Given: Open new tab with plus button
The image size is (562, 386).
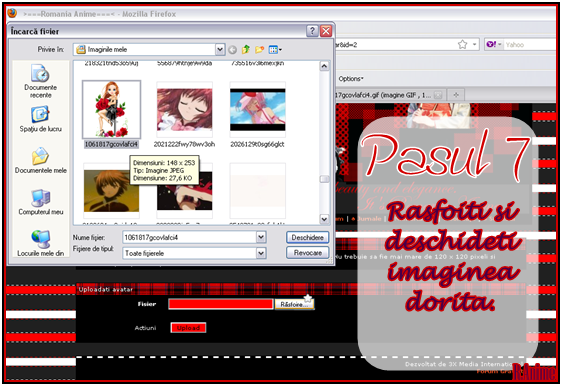Looking at the screenshot, I should coord(456,95).
